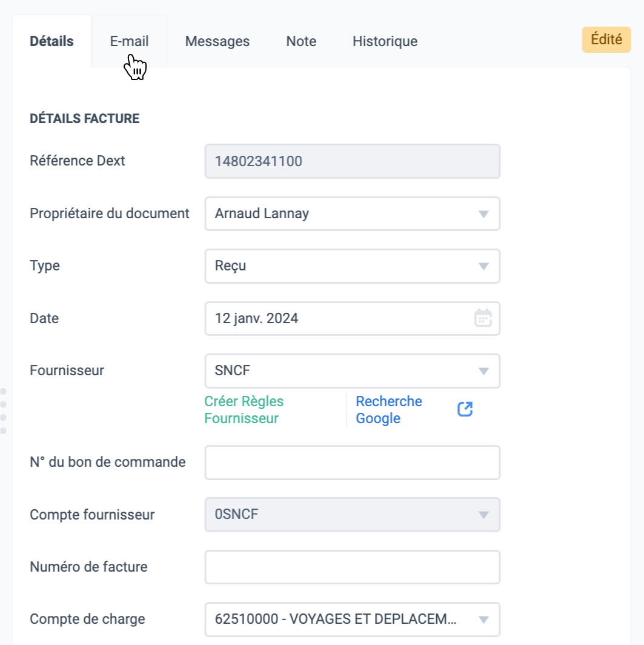Click the N° du bon de commande field
The width and height of the screenshot is (644, 645).
tap(352, 463)
